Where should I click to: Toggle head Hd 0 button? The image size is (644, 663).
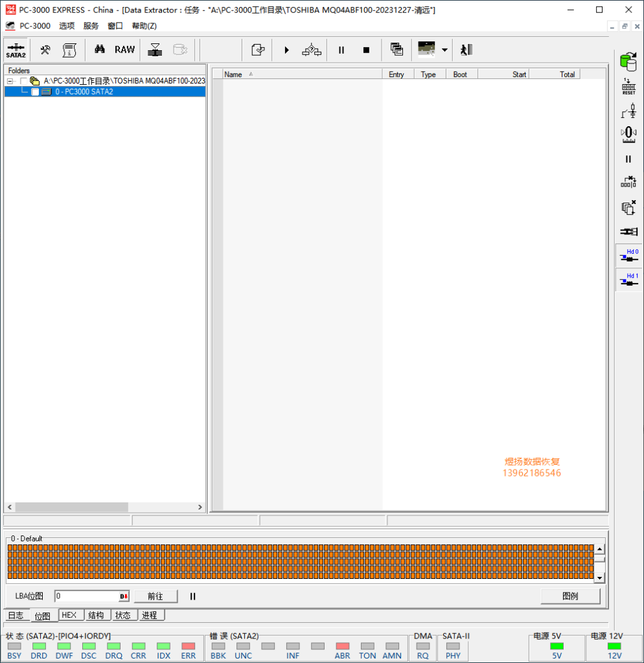coord(628,255)
